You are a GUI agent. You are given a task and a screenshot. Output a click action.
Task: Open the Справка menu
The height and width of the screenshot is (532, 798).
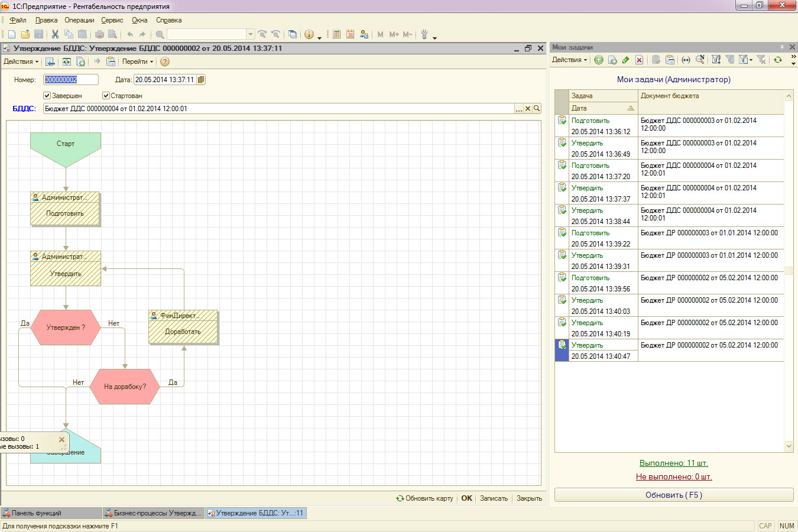coord(168,20)
